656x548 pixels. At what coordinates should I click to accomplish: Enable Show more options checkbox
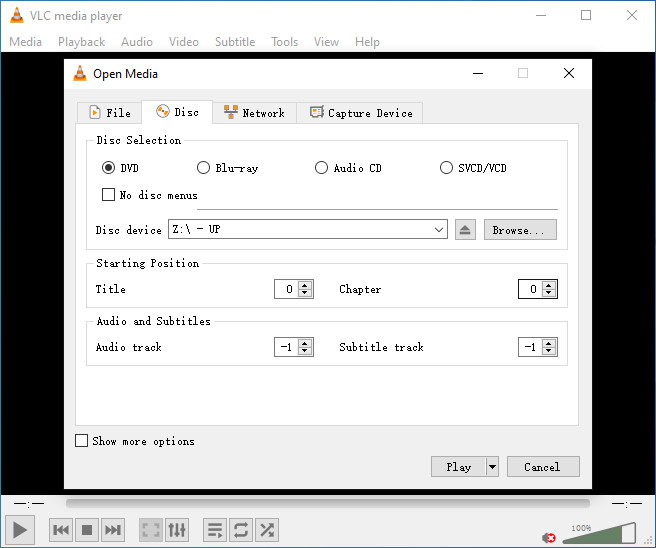pyautogui.click(x=81, y=440)
